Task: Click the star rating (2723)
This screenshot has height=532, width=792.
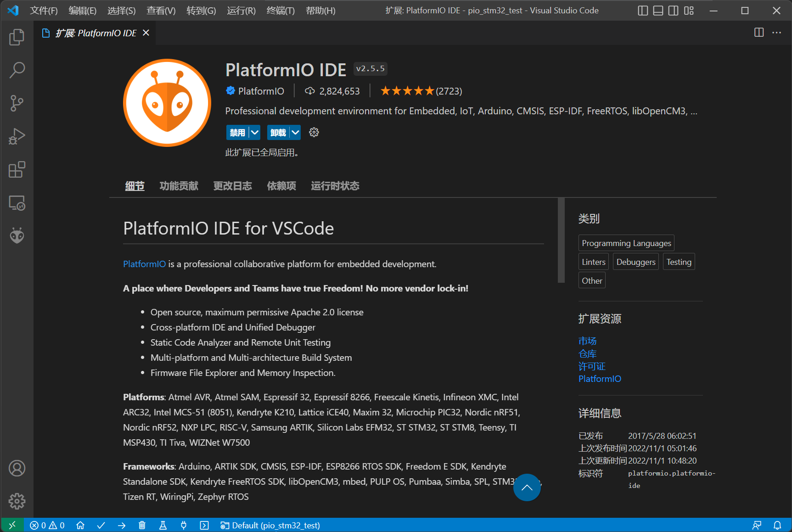Action: pos(421,91)
